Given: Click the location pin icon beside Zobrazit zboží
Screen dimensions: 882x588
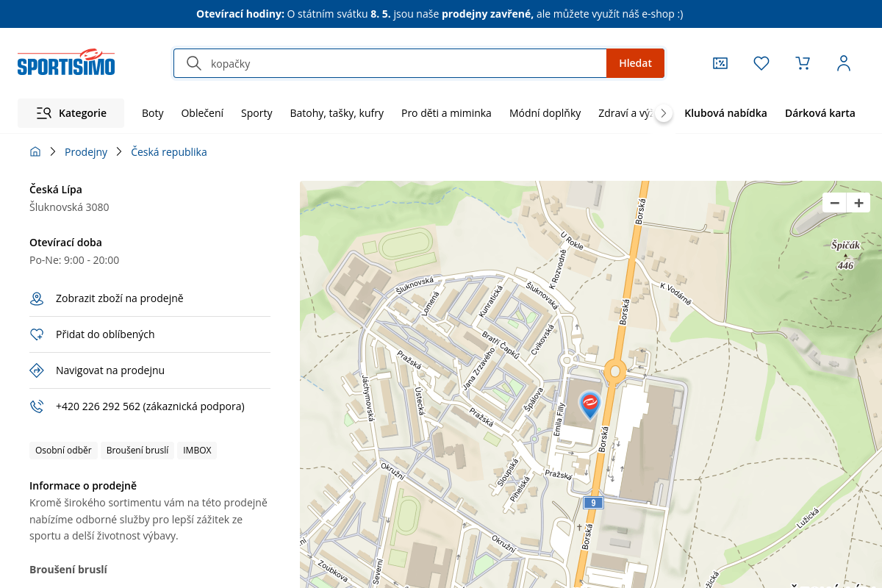Looking at the screenshot, I should click(37, 298).
